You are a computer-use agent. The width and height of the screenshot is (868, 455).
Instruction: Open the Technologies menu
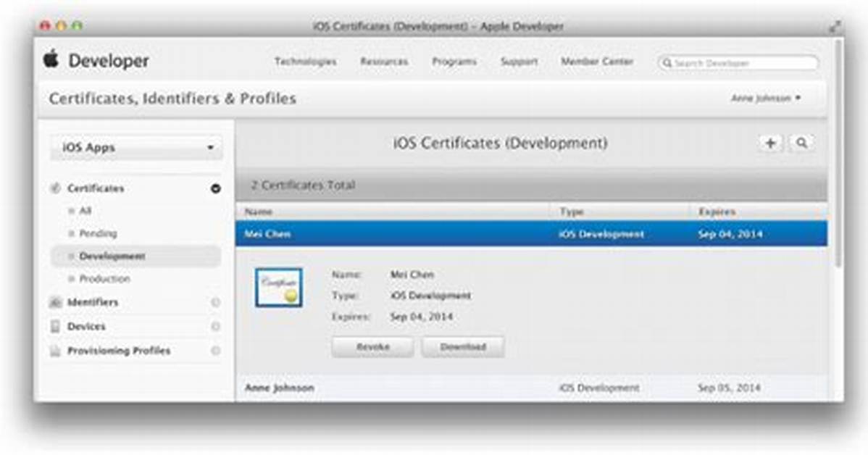(306, 62)
